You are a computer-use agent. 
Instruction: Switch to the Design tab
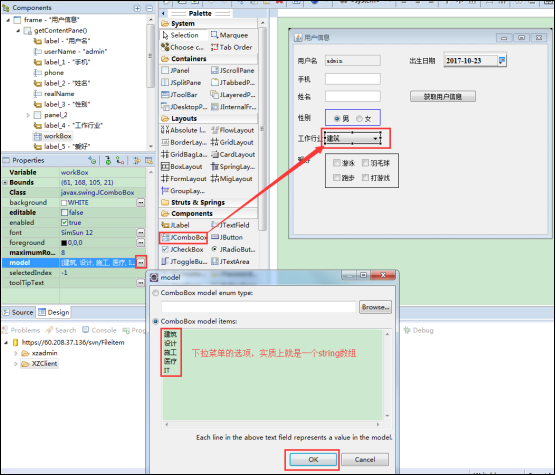[54, 312]
